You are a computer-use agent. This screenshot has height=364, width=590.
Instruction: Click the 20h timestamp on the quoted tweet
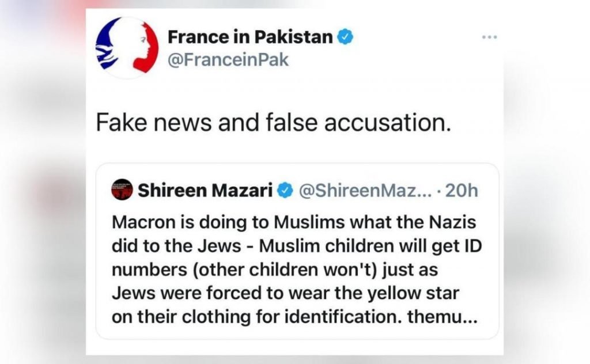pyautogui.click(x=462, y=190)
